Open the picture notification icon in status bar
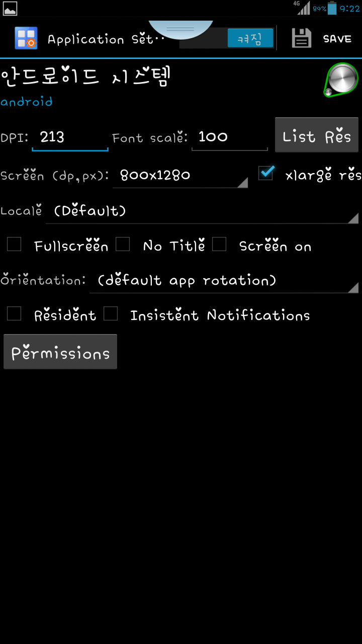This screenshot has width=362, height=644. click(10, 8)
